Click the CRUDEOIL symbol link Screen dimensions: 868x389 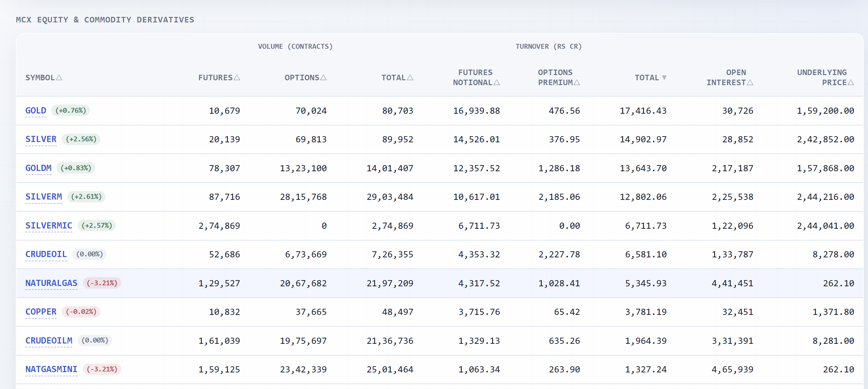pyautogui.click(x=46, y=254)
